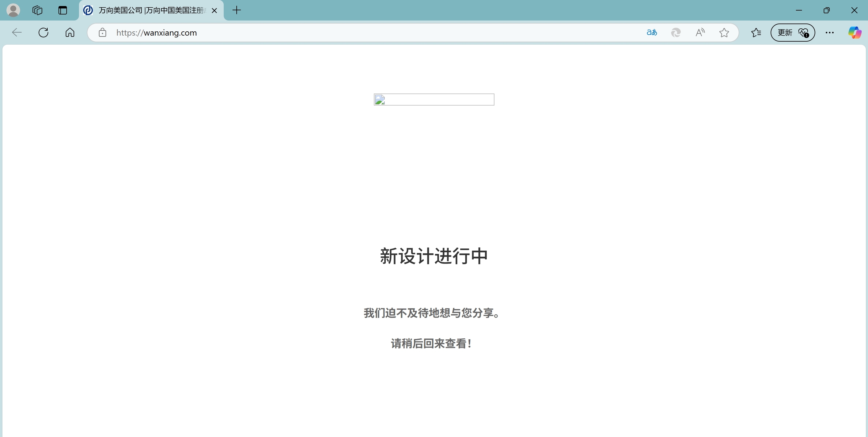Open the browser profile avatar

(13, 10)
